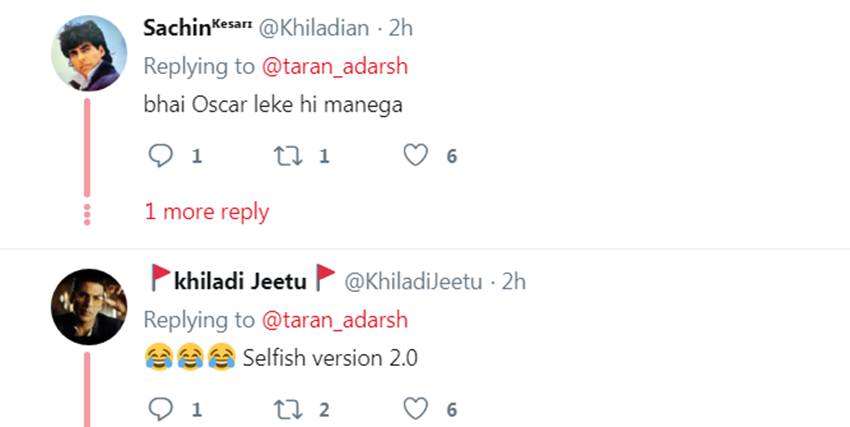Click the Sachin Kesari display name
This screenshot has height=427, width=850.
tap(197, 28)
